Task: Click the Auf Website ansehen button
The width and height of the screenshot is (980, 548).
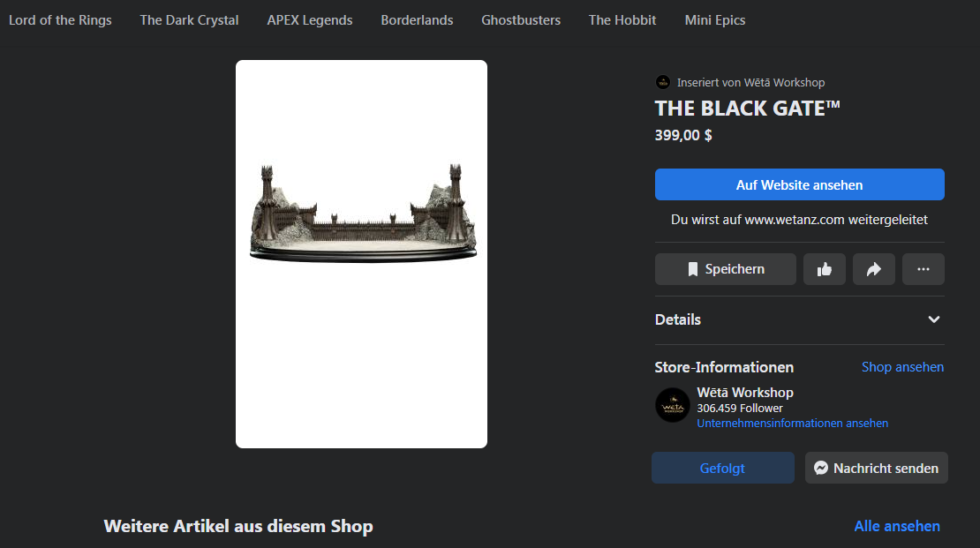Action: (799, 185)
